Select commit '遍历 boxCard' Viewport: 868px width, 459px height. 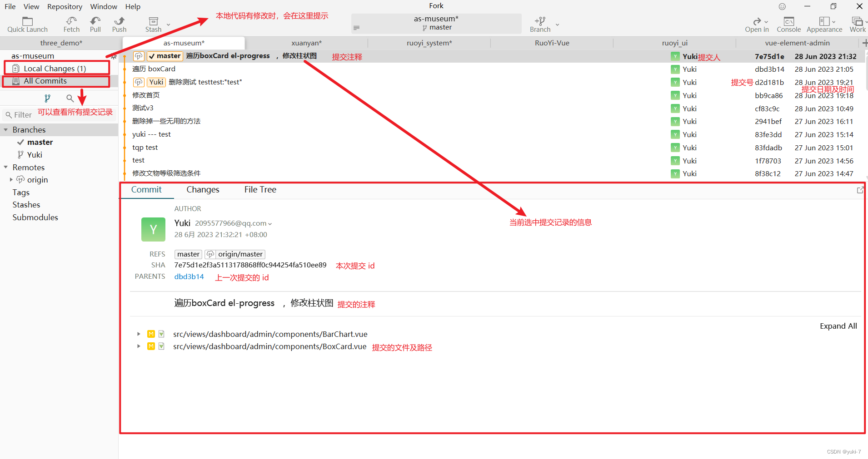[x=154, y=69]
